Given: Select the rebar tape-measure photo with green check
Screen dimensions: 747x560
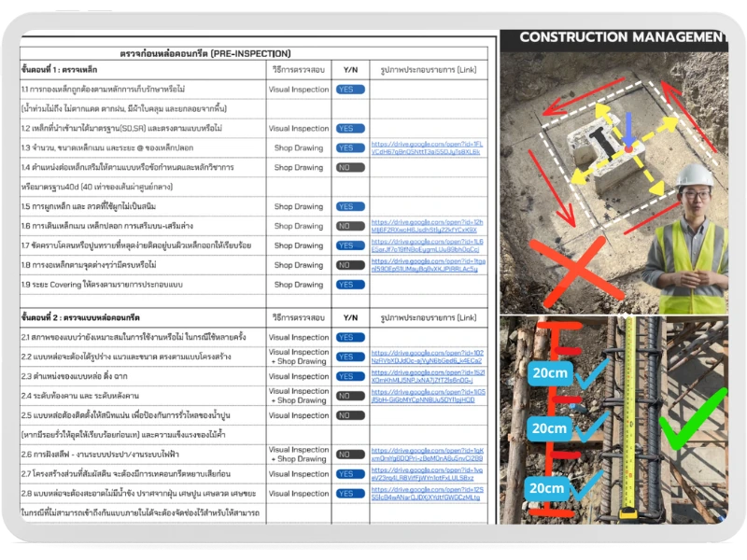Looking at the screenshot, I should (613, 421).
